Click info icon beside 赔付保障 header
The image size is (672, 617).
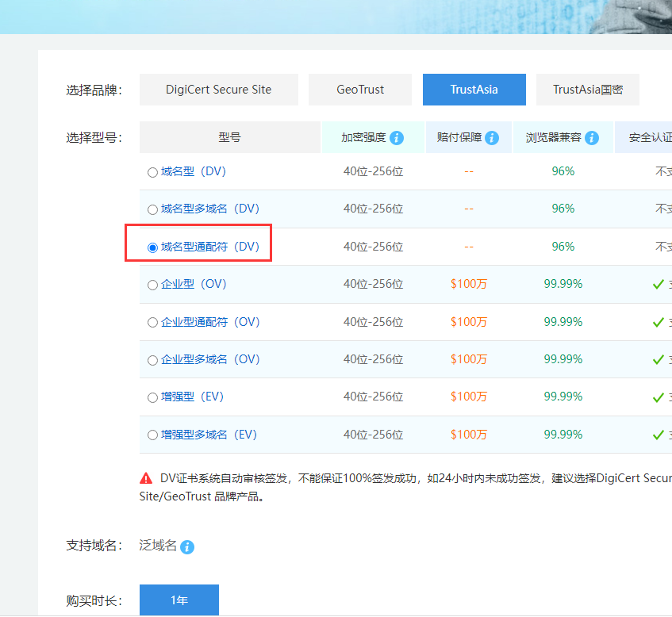click(x=492, y=138)
